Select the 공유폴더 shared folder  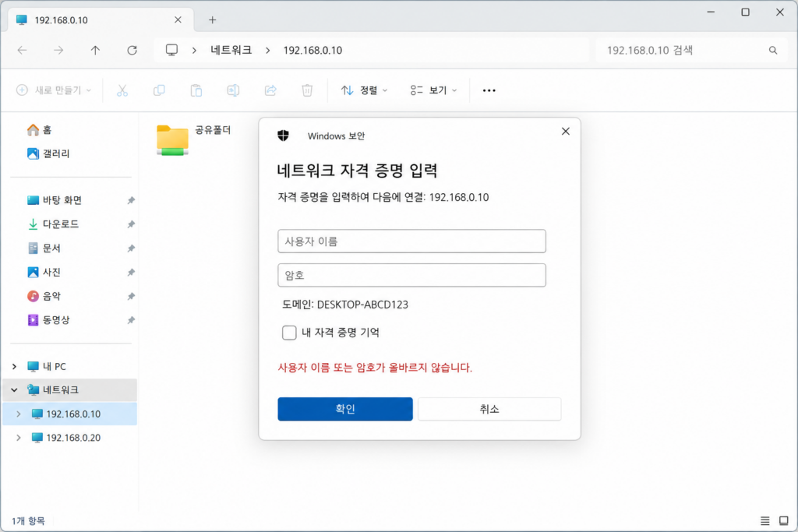tap(193, 140)
